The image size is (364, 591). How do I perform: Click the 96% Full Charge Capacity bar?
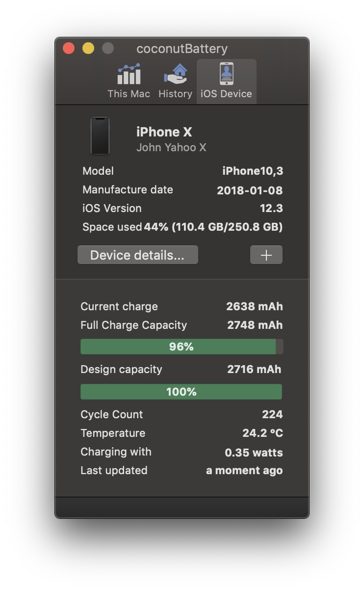click(182, 346)
